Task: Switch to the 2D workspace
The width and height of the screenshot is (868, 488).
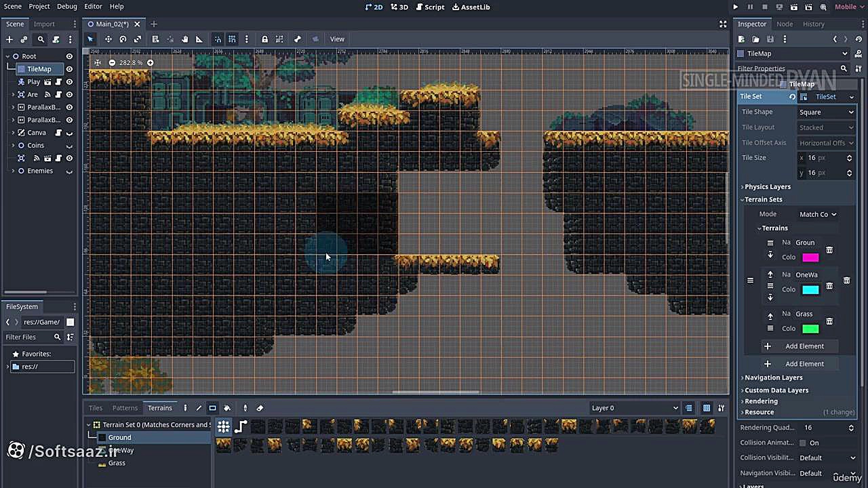Action: pyautogui.click(x=374, y=7)
